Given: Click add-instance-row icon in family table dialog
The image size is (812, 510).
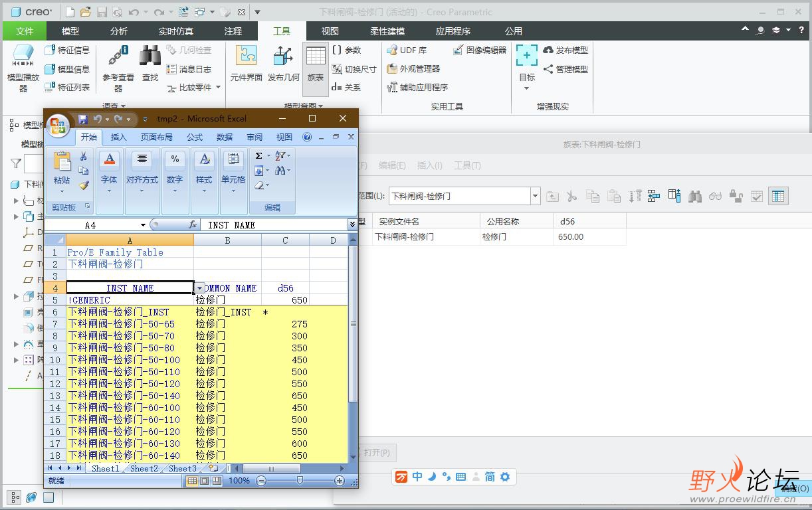Looking at the screenshot, I should [653, 196].
